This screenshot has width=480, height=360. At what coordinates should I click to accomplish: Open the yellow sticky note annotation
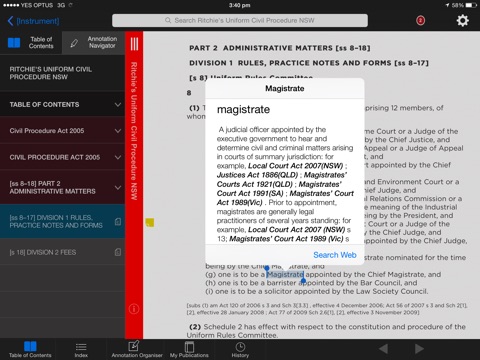150,222
